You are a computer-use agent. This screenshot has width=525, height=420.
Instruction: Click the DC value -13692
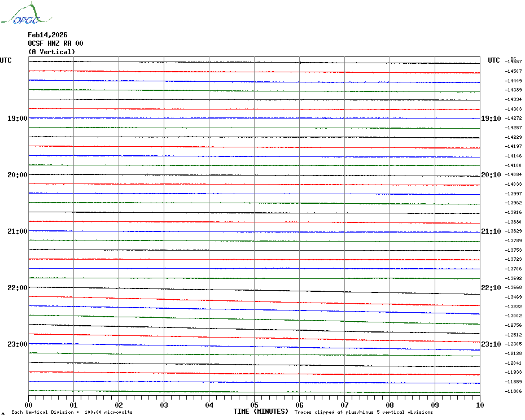point(513,278)
